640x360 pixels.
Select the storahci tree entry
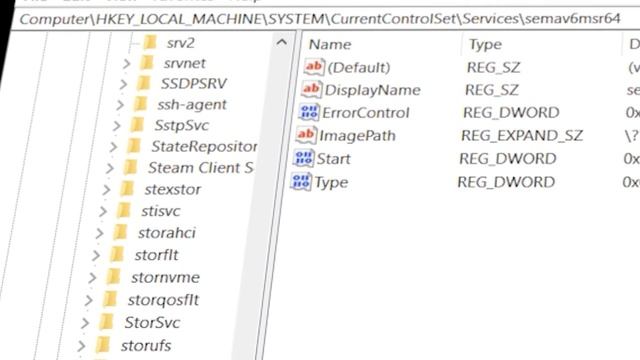click(x=167, y=233)
